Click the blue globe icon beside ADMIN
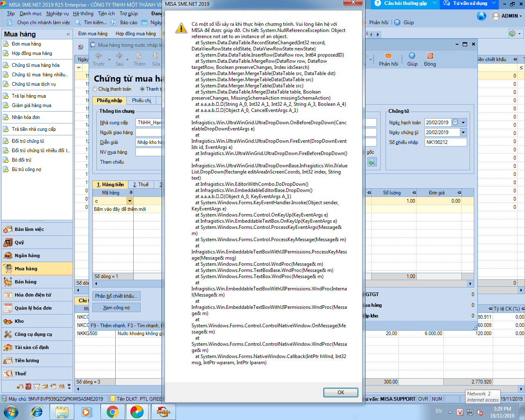525x420 pixels. pyautogui.click(x=482, y=16)
